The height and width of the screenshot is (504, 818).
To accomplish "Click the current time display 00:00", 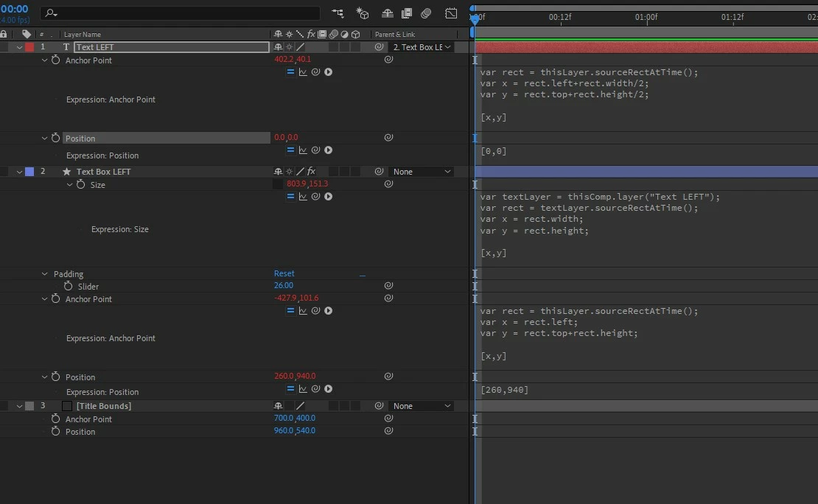I will pyautogui.click(x=15, y=9).
